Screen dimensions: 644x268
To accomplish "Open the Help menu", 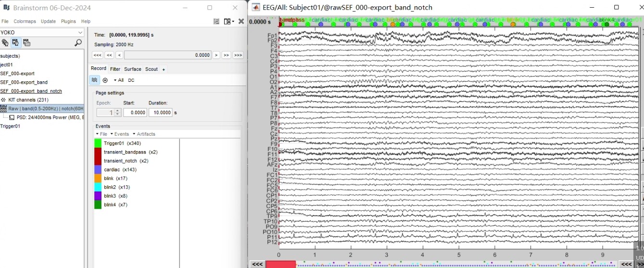I will [86, 22].
